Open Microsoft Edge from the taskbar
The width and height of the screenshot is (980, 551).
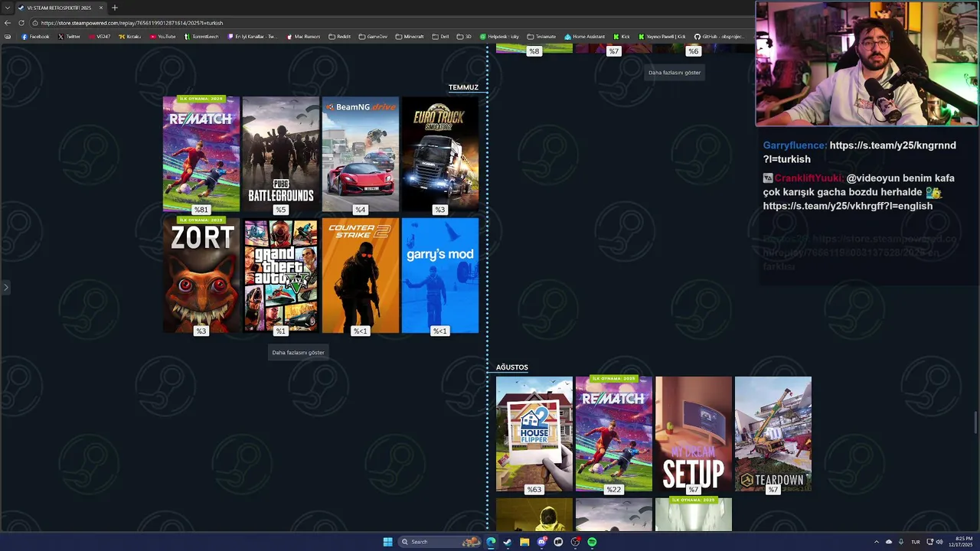coord(491,542)
